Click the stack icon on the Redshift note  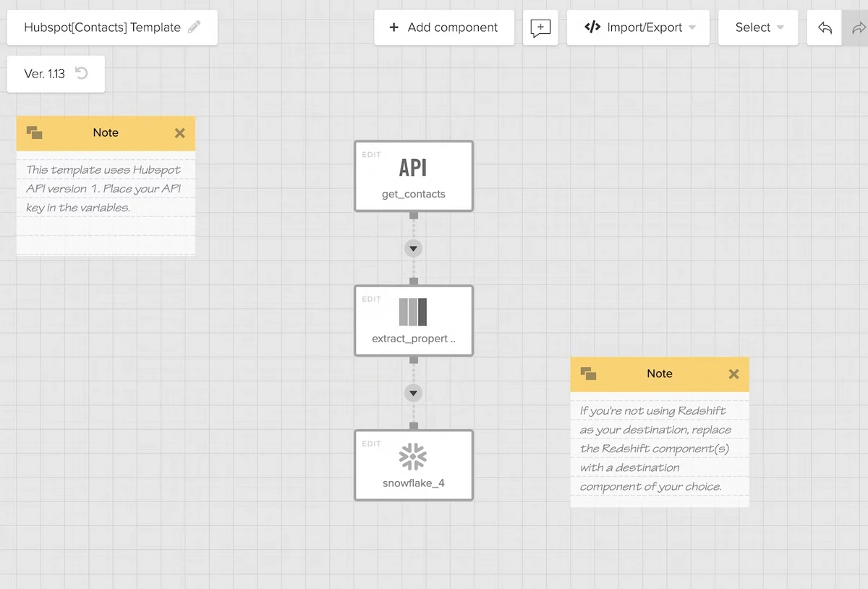click(588, 373)
